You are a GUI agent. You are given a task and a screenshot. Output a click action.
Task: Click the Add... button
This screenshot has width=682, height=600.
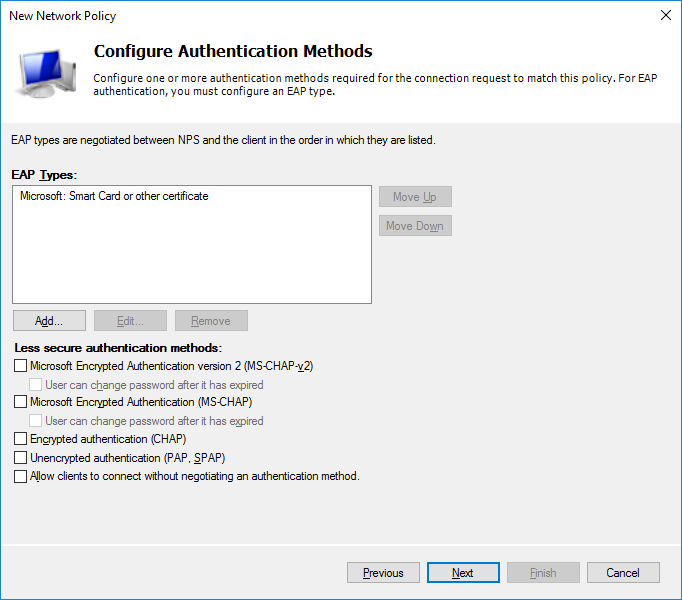(x=49, y=321)
